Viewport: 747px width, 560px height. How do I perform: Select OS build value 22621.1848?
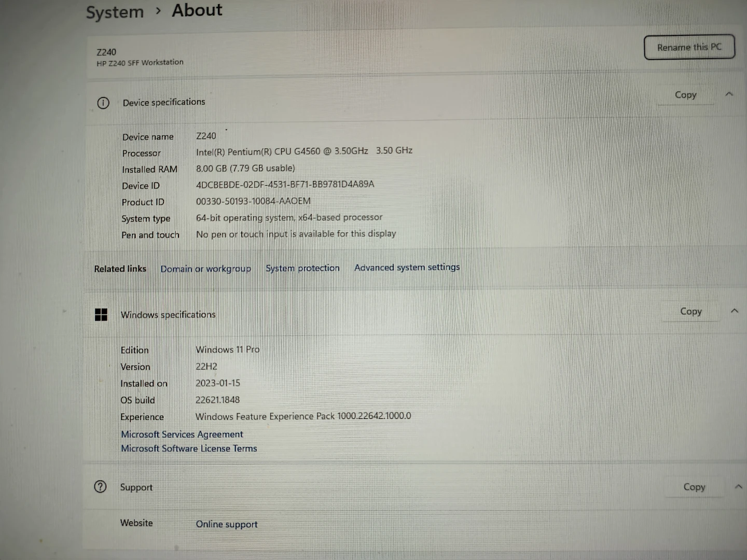217,400
